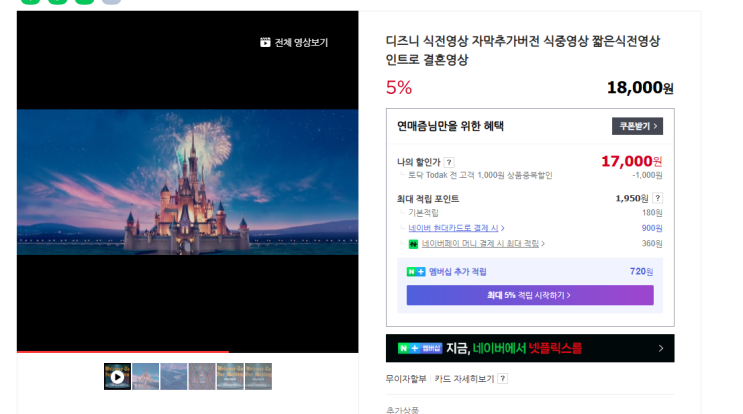Click the 900원 Hyundai card reward amount
Image resolution: width=743 pixels, height=414 pixels.
coord(652,228)
